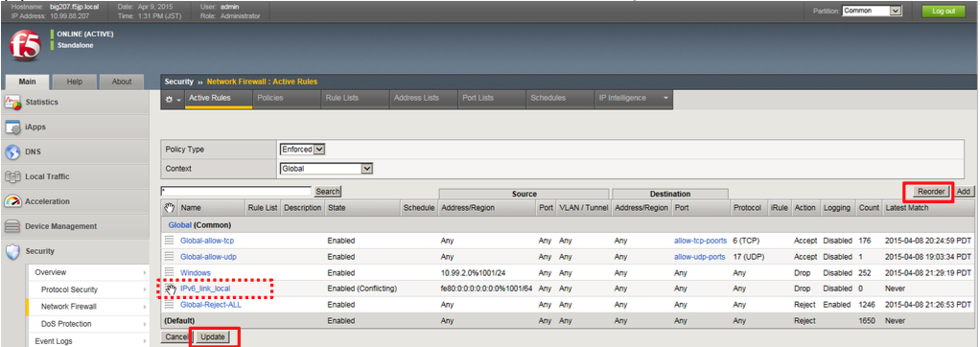Image resolution: width=980 pixels, height=347 pixels.
Task: Click the hand icon in the table header
Action: click(170, 208)
